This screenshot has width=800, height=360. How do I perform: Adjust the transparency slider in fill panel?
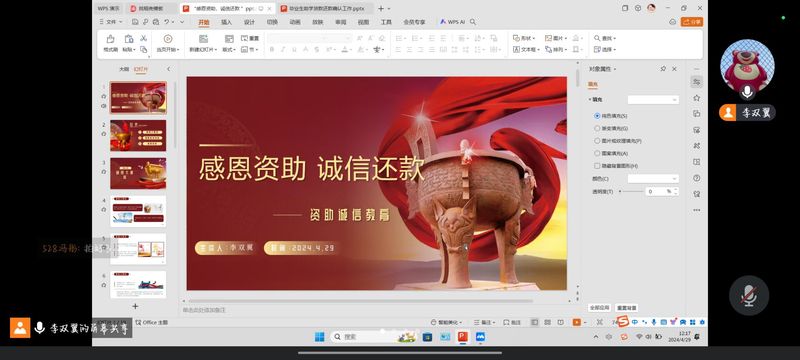point(631,191)
